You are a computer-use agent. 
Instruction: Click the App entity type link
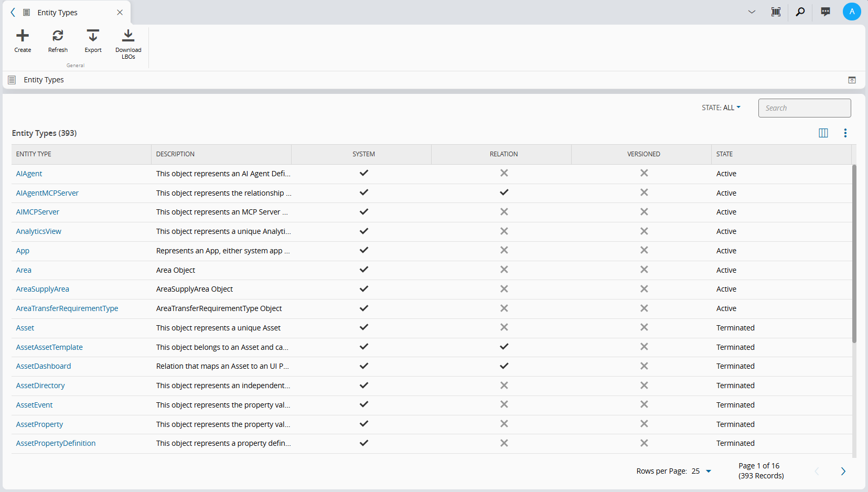[x=23, y=251]
